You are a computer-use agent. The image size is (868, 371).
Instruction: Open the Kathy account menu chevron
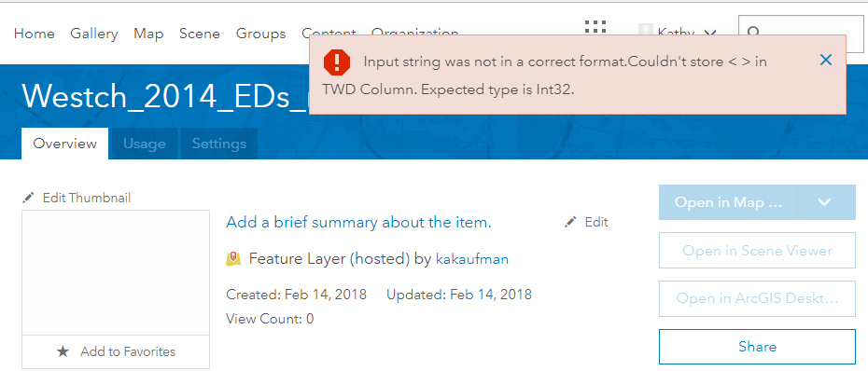(709, 34)
